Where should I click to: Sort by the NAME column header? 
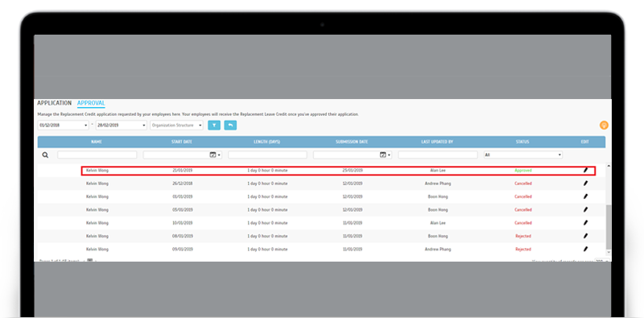click(97, 142)
